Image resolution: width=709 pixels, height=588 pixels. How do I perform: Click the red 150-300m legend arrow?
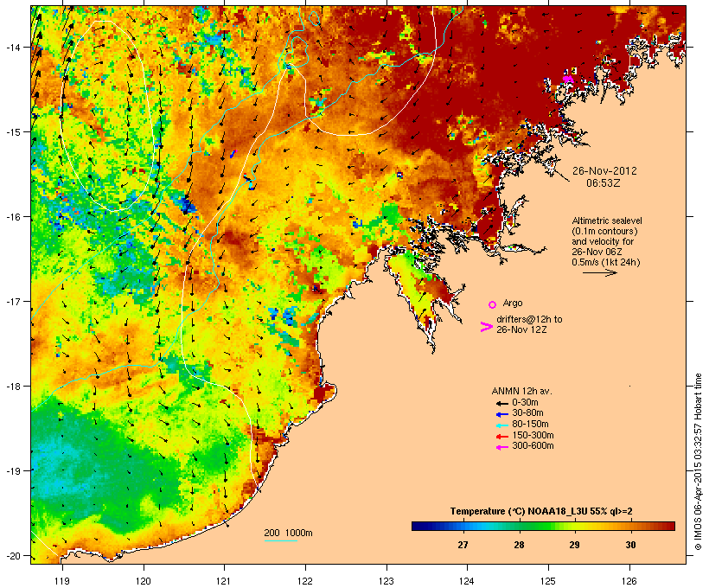[x=502, y=437]
